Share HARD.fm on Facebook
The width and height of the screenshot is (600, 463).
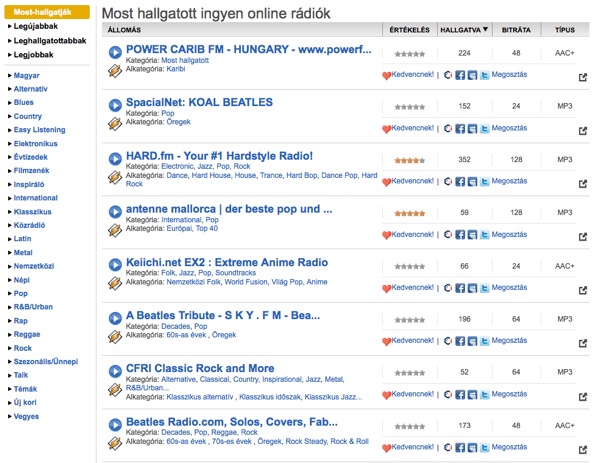point(460,181)
